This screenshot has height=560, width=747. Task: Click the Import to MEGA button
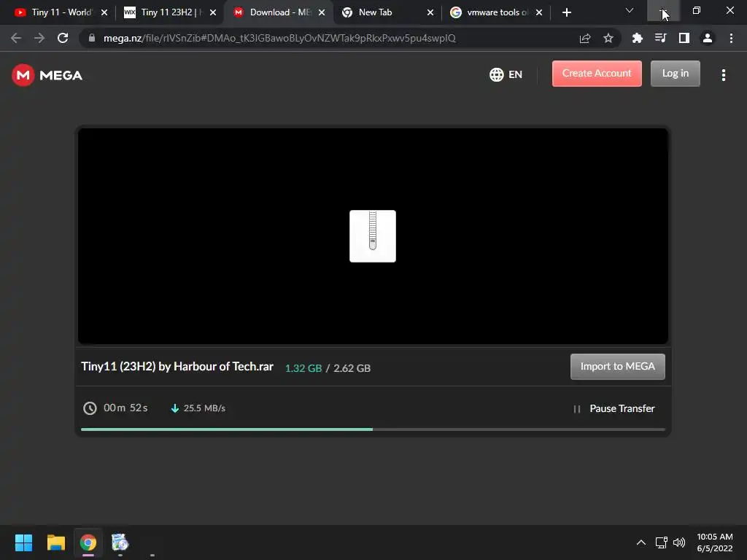pos(617,366)
